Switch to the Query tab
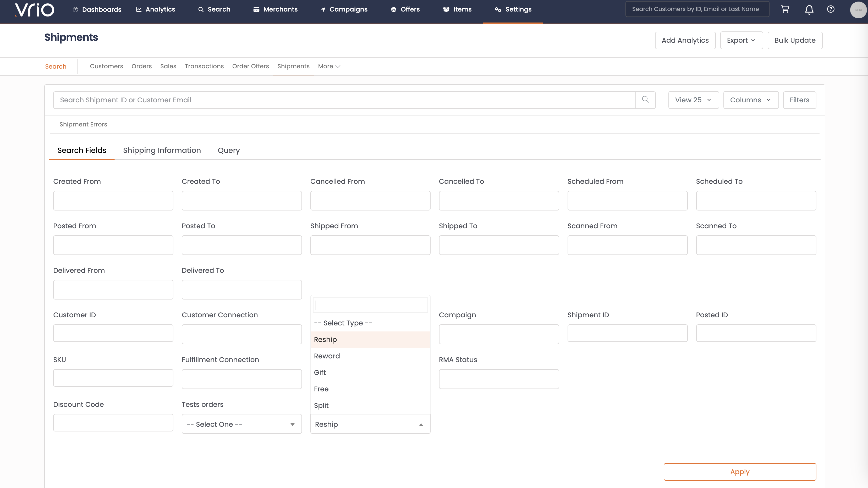This screenshot has width=868, height=488. click(x=228, y=151)
